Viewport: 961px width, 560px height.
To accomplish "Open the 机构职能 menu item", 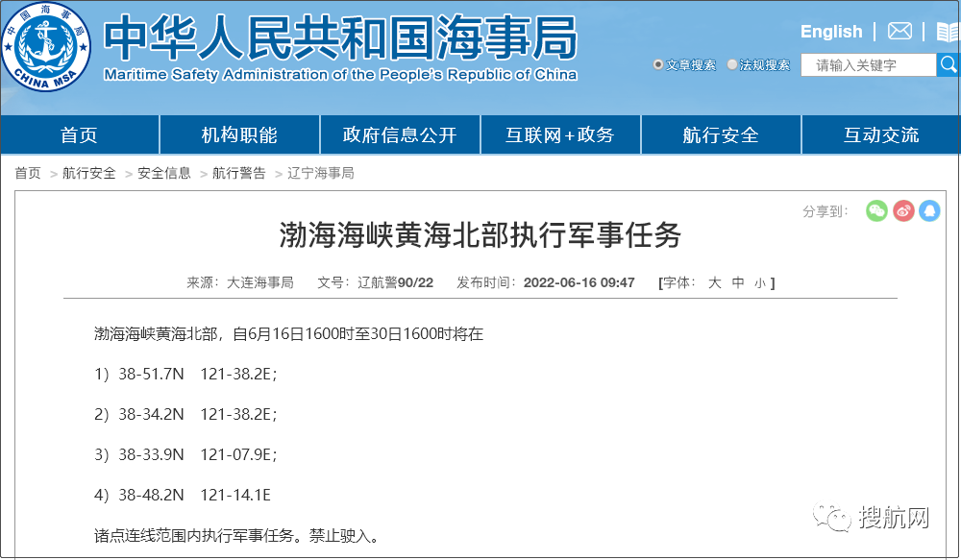I will click(240, 134).
